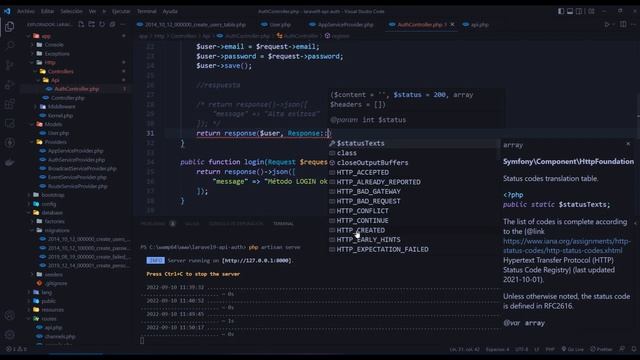This screenshot has width=640, height=360.
Task: Open the Ejecutar menu
Action: [x=121, y=11]
